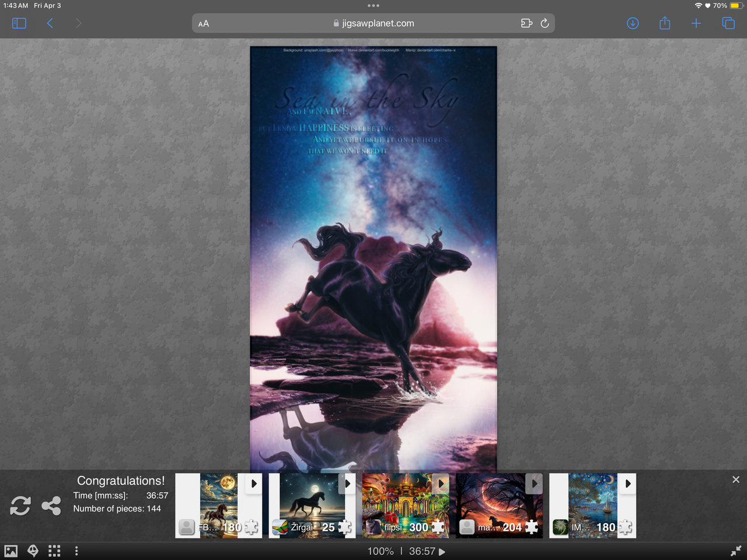747x560 pixels.
Task: Play the IM... 180 puzzle arrow button
Action: (x=627, y=484)
